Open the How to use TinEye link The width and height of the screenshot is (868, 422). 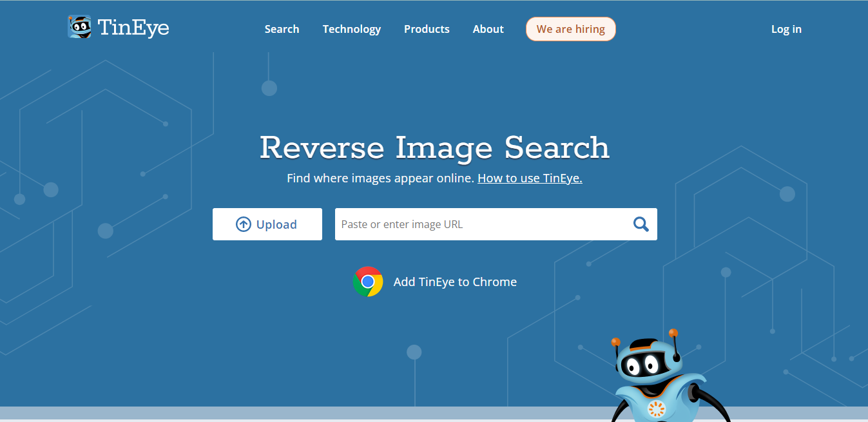point(530,178)
